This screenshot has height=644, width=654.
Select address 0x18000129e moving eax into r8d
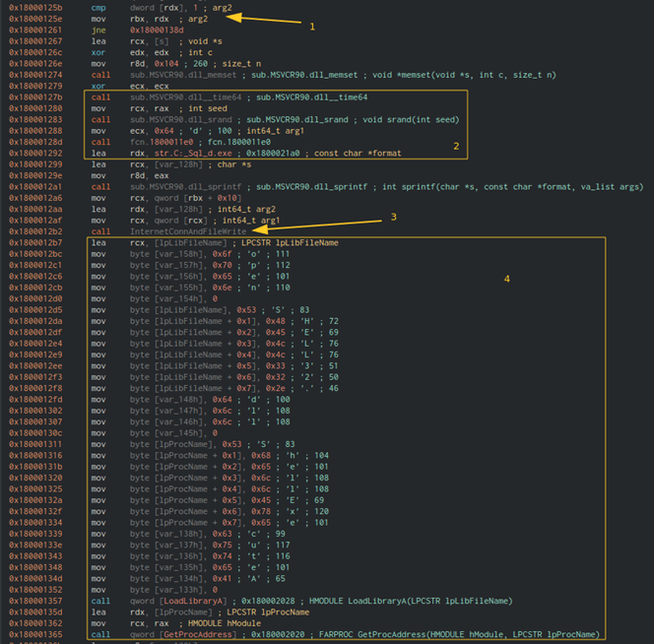[x=35, y=175]
